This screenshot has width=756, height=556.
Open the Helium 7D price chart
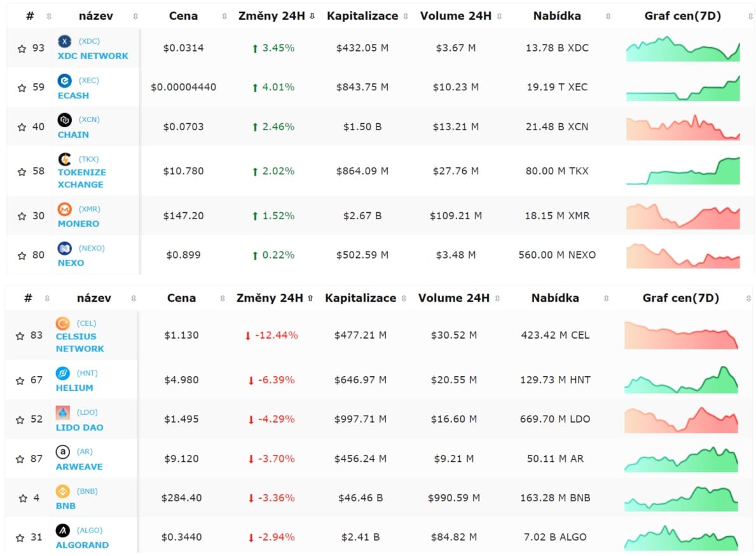(681, 380)
